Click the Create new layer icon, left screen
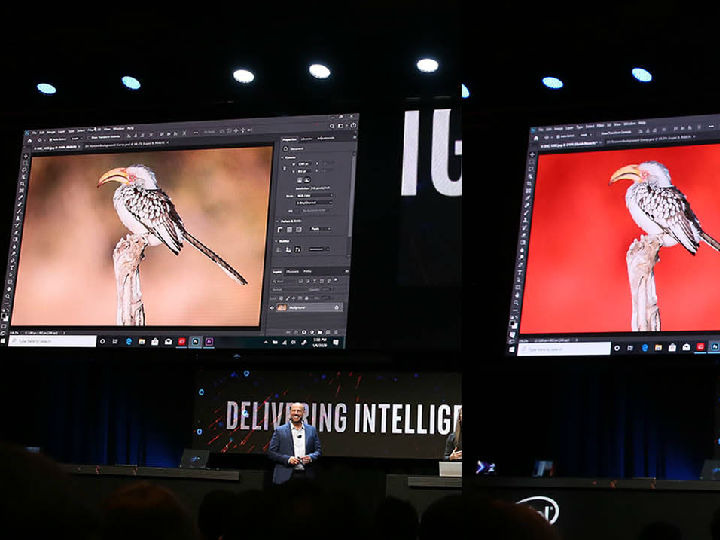720x540 pixels. point(328,332)
